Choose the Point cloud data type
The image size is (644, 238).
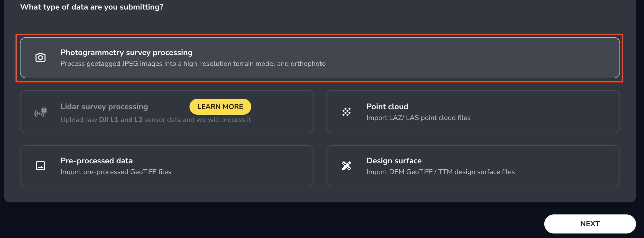tap(387, 107)
